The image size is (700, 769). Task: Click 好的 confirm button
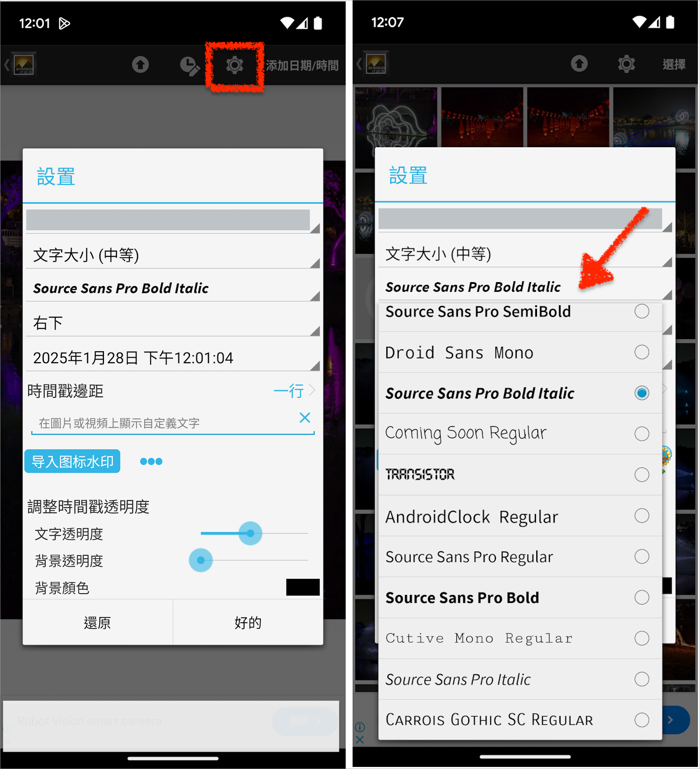pos(241,622)
